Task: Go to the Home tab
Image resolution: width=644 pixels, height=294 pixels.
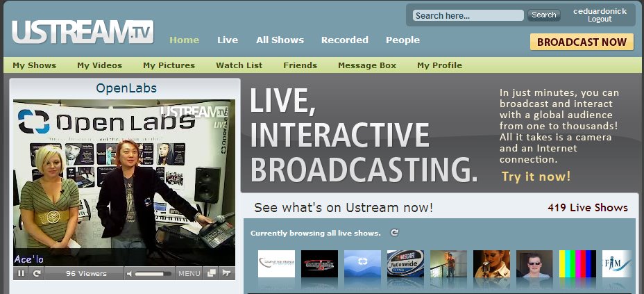Action: [x=184, y=40]
